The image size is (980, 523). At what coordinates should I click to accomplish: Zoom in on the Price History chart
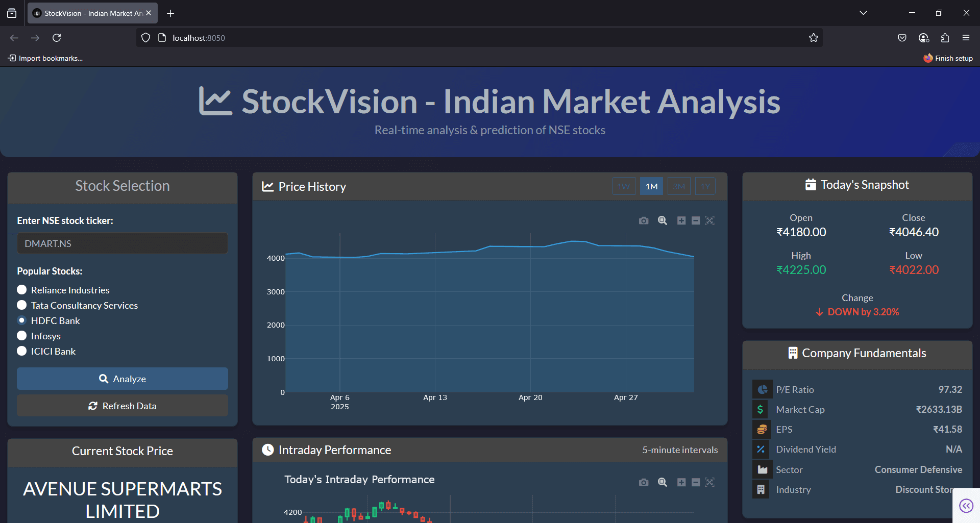tap(681, 220)
